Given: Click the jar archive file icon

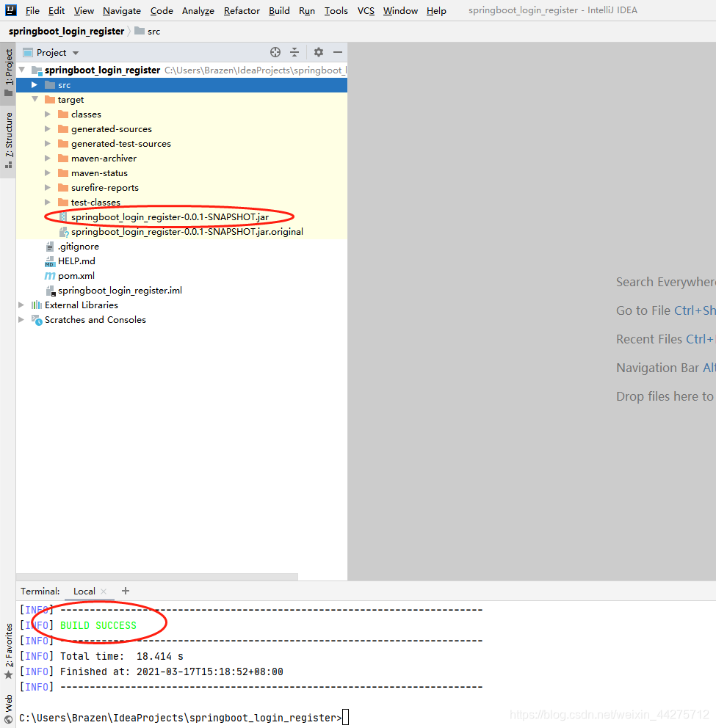Looking at the screenshot, I should click(63, 216).
